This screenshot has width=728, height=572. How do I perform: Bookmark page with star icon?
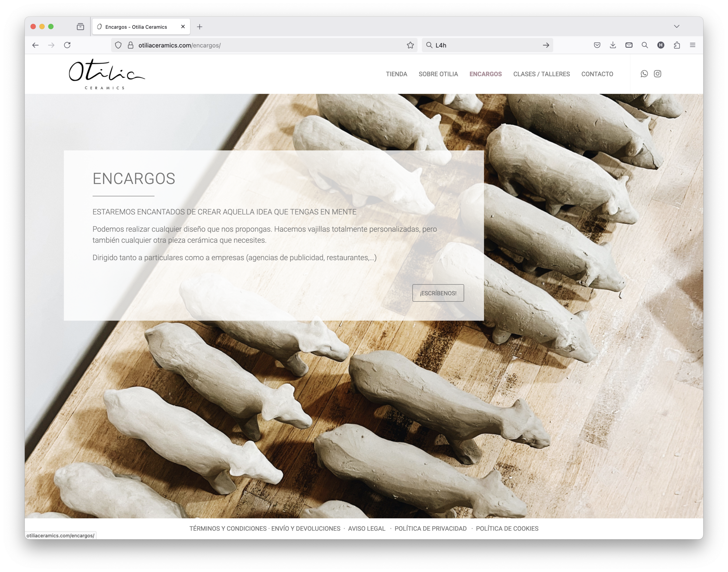coord(410,45)
